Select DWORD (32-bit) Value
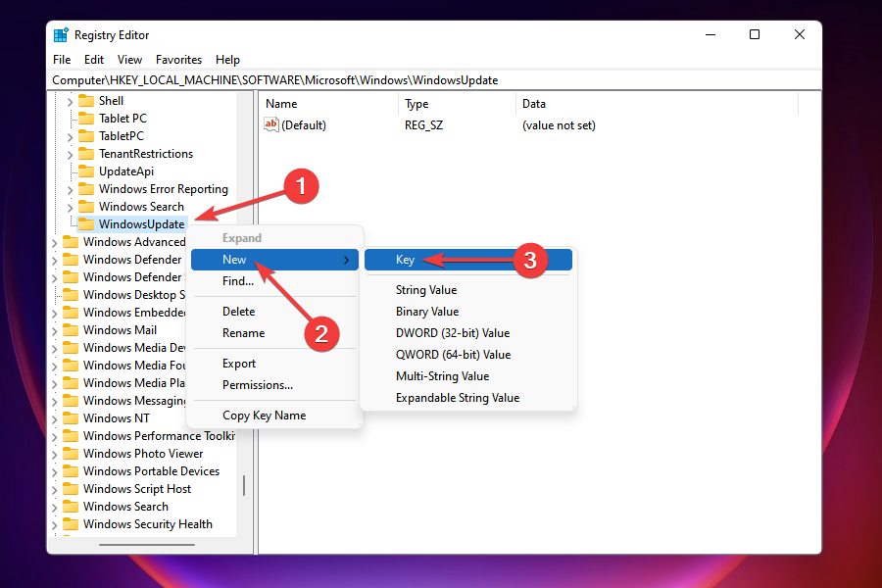 (468, 333)
